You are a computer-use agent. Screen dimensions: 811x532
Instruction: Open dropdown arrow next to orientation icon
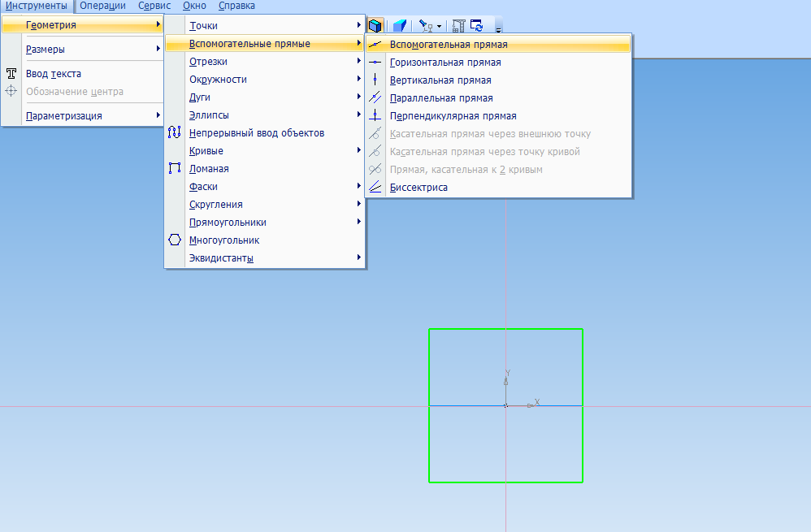pos(439,26)
